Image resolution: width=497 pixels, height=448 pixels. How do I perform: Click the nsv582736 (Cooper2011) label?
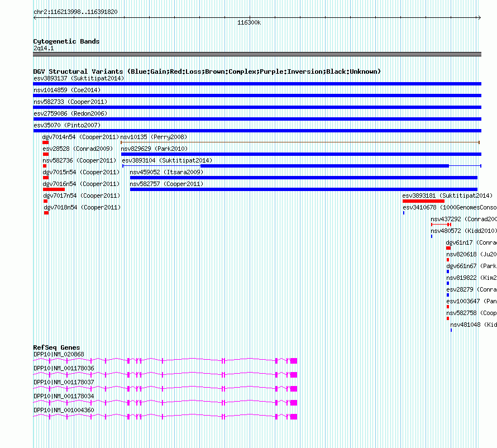[79, 160]
